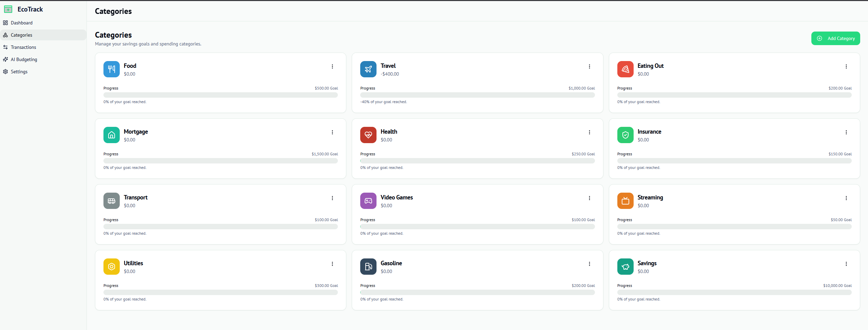Viewport: 868px width, 330px height.
Task: Open the Food card options menu
Action: [x=332, y=66]
